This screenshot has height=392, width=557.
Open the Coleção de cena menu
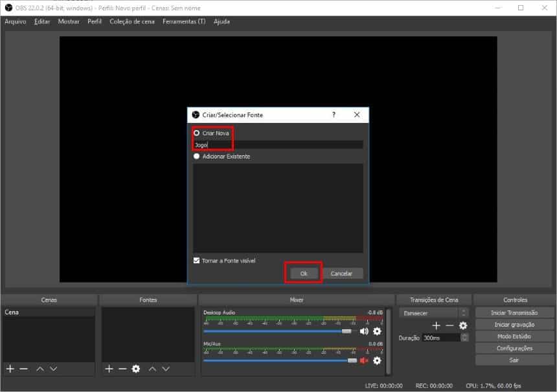[132, 21]
